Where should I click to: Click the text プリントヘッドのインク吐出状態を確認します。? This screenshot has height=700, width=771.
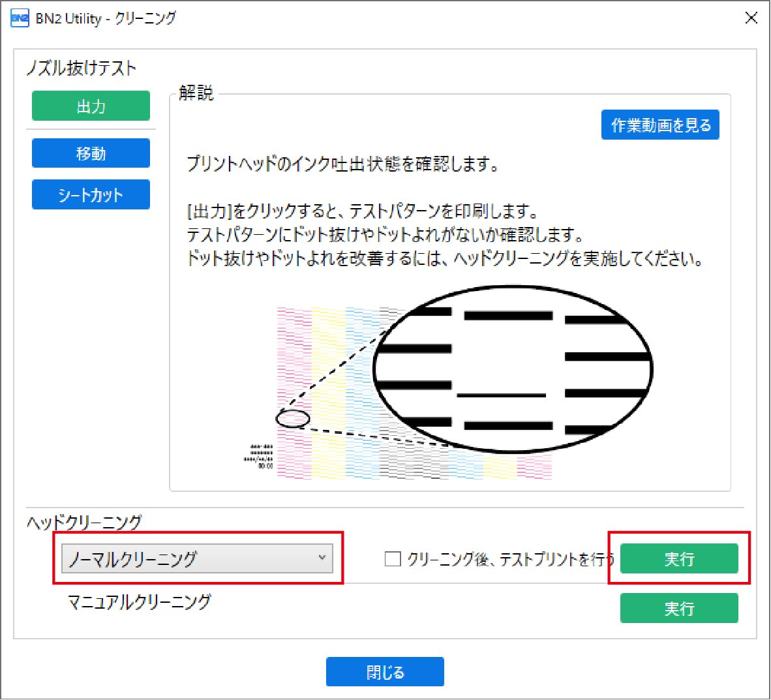(x=342, y=163)
